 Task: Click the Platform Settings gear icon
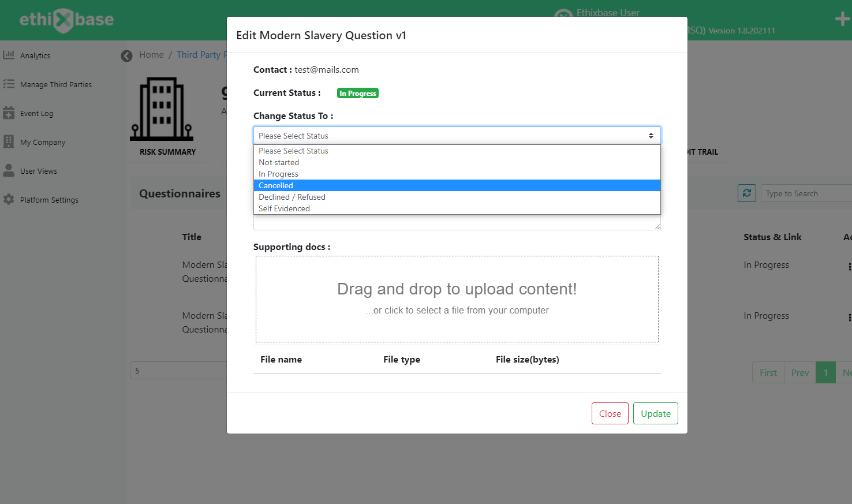pos(9,199)
